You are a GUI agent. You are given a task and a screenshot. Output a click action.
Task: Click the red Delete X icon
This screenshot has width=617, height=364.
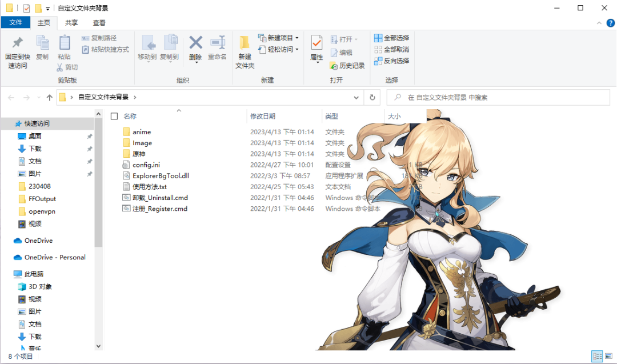pyautogui.click(x=195, y=42)
